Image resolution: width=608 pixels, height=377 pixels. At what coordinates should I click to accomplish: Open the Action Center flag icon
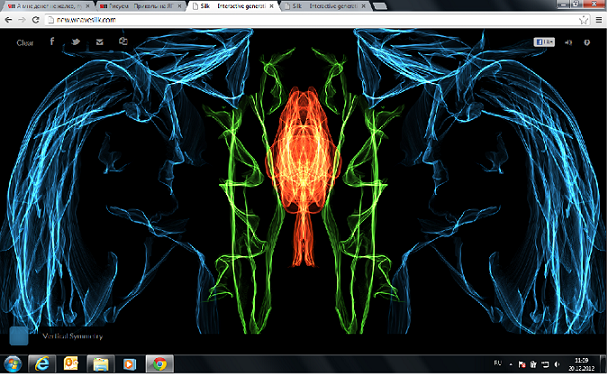(522, 364)
